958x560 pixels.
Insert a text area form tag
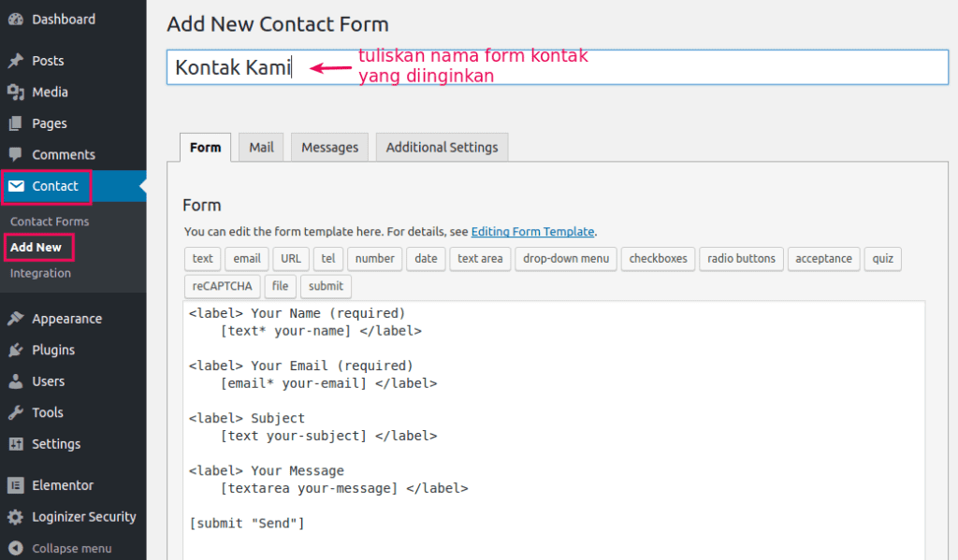480,259
